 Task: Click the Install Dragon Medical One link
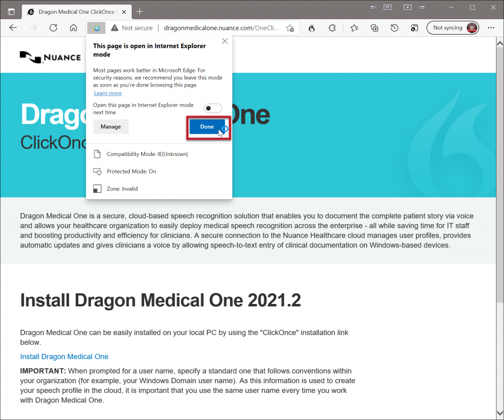point(64,357)
